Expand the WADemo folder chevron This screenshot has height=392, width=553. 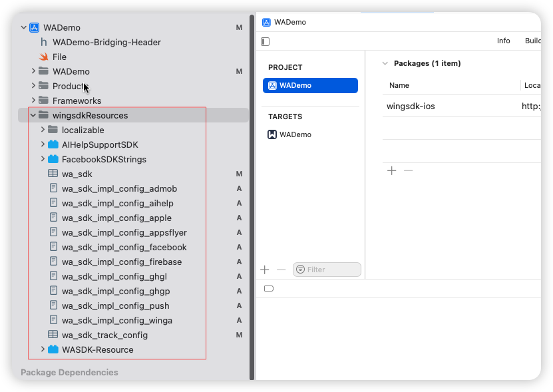33,71
